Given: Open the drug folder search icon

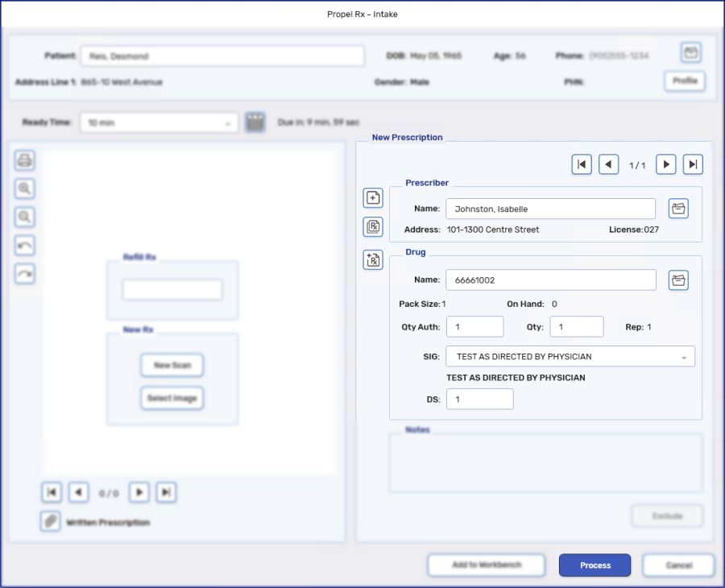Looking at the screenshot, I should click(678, 280).
